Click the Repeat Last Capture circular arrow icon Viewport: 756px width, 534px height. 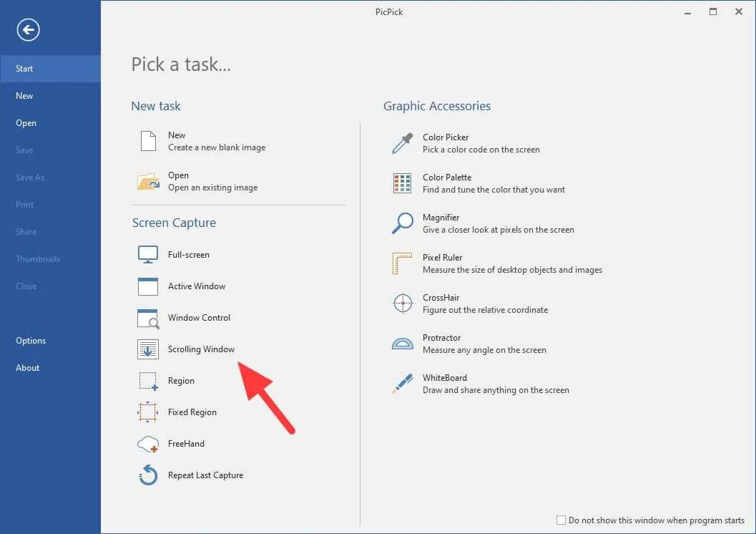148,475
